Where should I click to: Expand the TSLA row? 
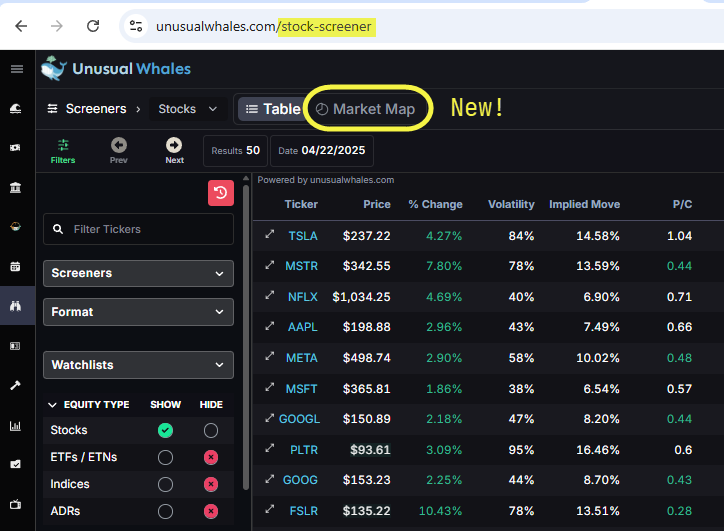coord(270,235)
